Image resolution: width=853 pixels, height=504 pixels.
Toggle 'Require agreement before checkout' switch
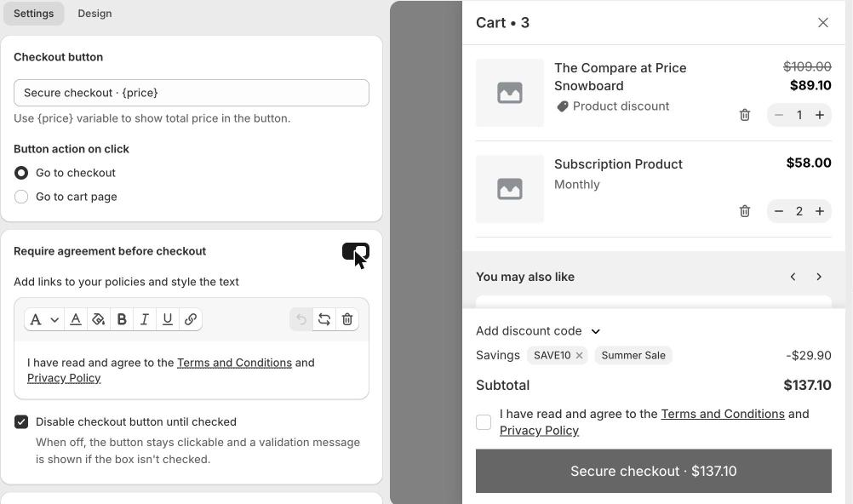(356, 251)
